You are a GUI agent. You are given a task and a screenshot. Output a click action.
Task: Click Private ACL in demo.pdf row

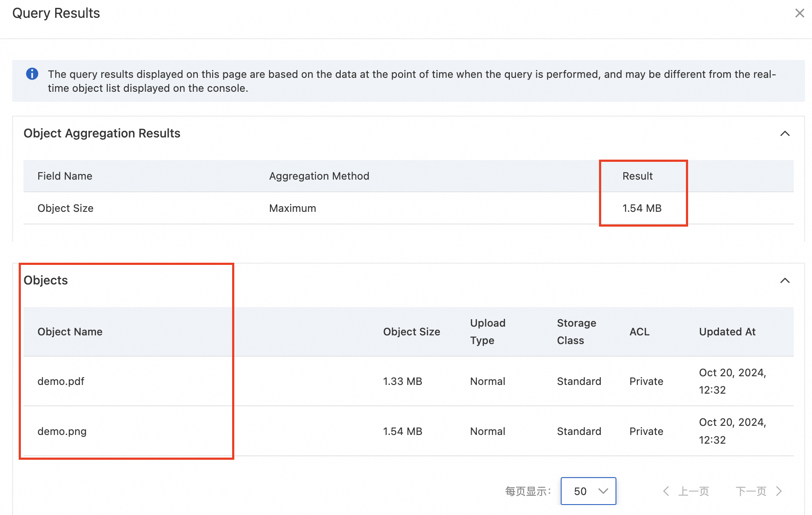click(646, 381)
